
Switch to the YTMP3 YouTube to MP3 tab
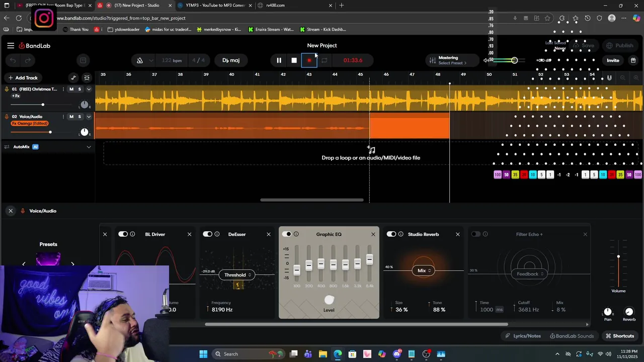click(214, 6)
